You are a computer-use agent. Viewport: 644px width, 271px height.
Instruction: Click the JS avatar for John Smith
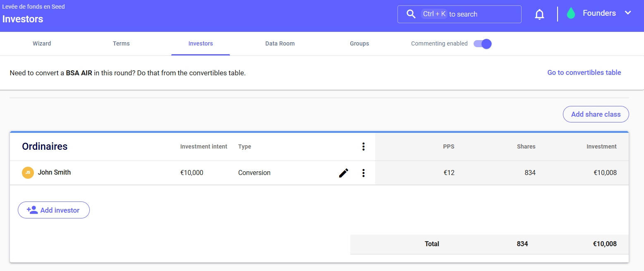pos(28,173)
